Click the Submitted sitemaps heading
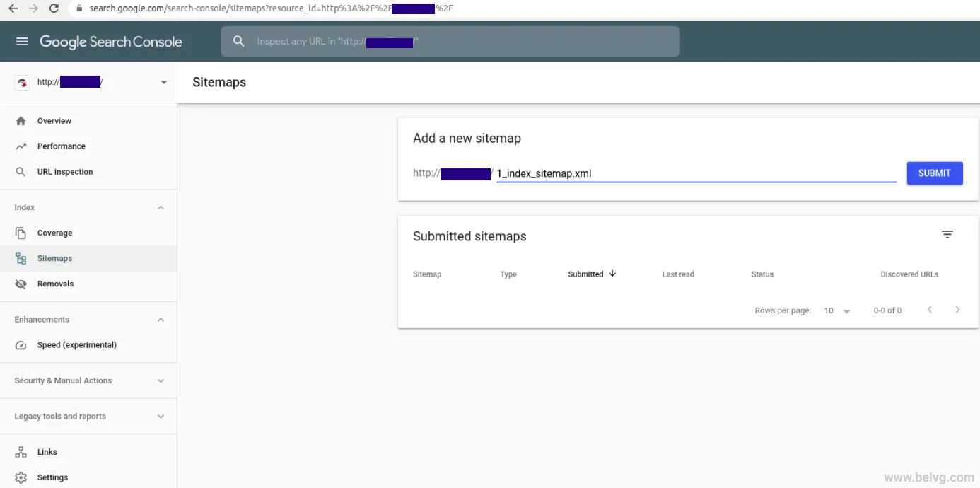The image size is (980, 488). [x=469, y=236]
